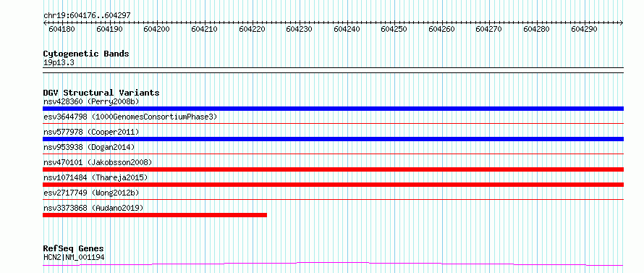Select the short red nsv3373868 Audano2019 bar
This screenshot has width=644, height=273.
pyautogui.click(x=155, y=215)
